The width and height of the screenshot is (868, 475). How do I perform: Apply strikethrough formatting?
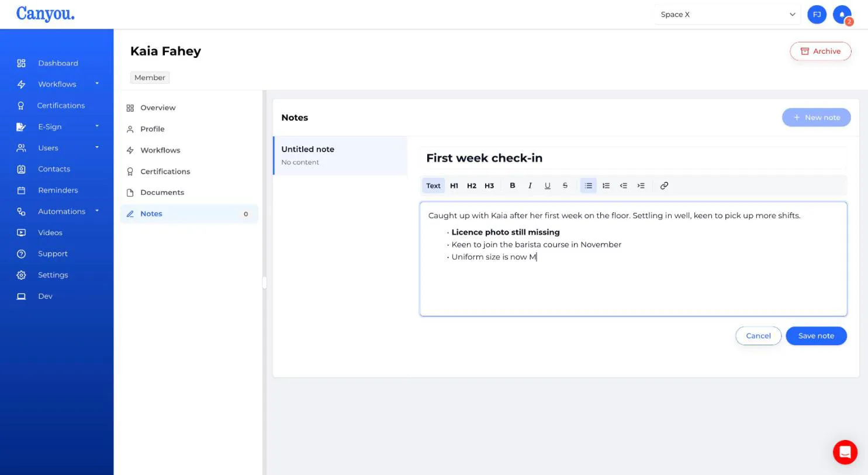[565, 185]
